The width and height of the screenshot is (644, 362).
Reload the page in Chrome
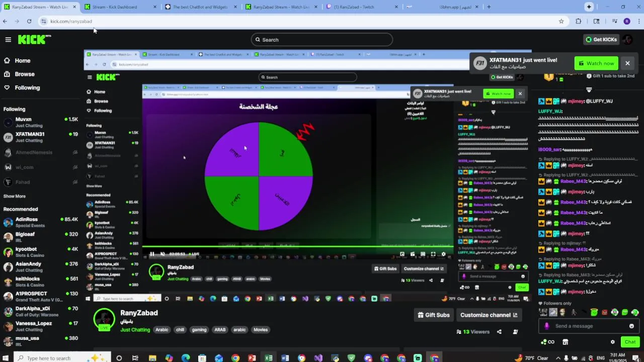click(x=29, y=21)
